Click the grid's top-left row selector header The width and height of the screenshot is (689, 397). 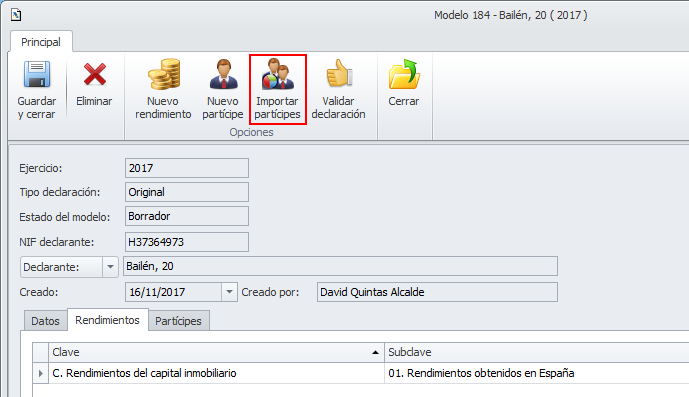[40, 352]
